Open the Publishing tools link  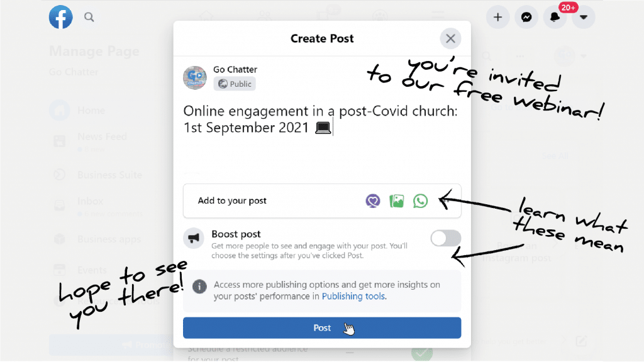[x=353, y=297]
